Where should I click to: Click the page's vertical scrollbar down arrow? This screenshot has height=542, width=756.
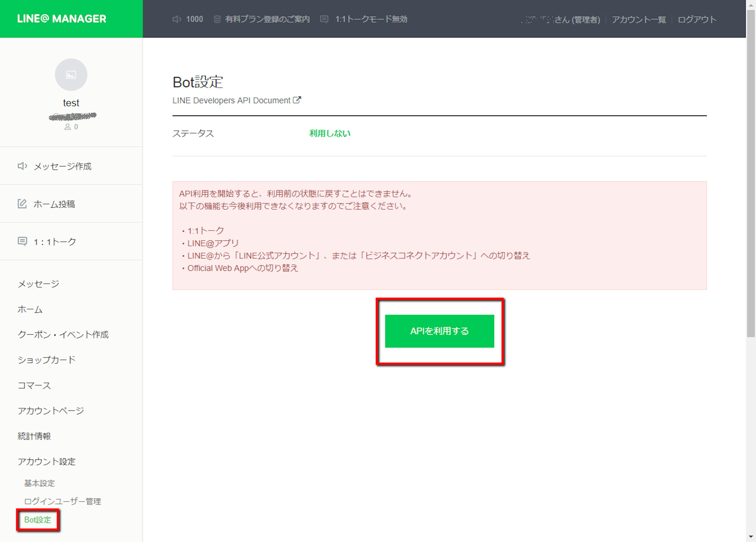[x=751, y=537]
